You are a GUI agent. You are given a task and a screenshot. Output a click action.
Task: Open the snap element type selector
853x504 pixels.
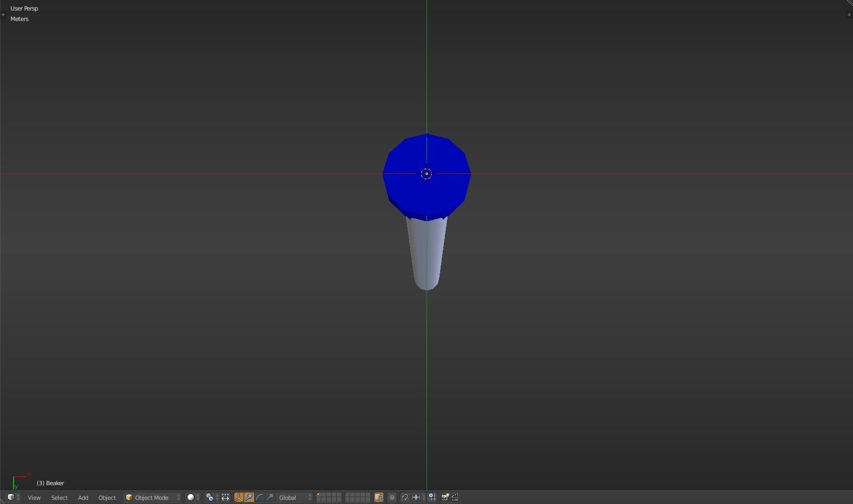click(419, 497)
